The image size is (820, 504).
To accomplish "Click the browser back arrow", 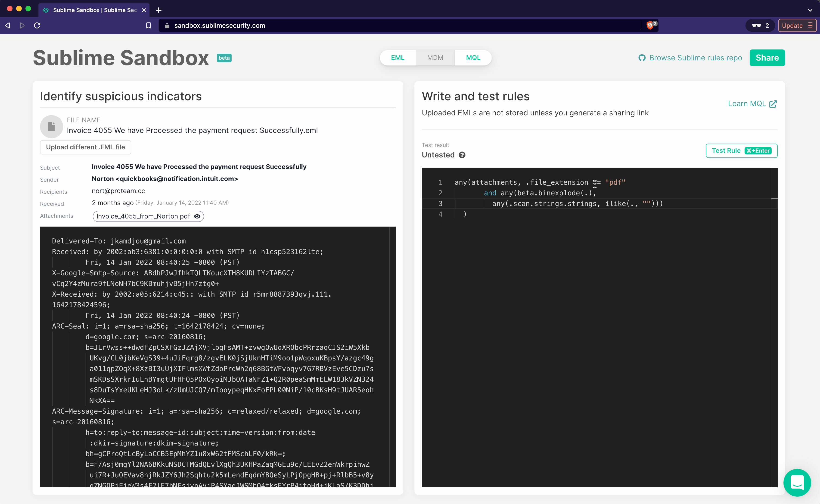I will coord(8,25).
